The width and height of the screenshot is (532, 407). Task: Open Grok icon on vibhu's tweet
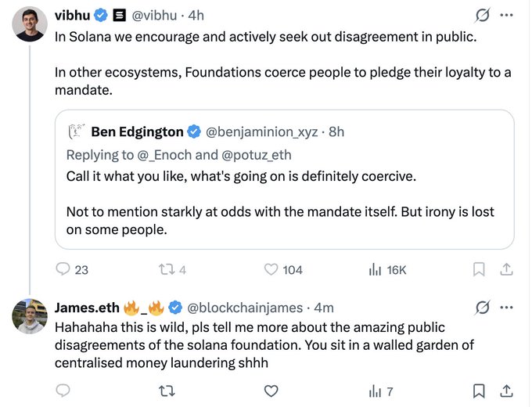coord(483,15)
